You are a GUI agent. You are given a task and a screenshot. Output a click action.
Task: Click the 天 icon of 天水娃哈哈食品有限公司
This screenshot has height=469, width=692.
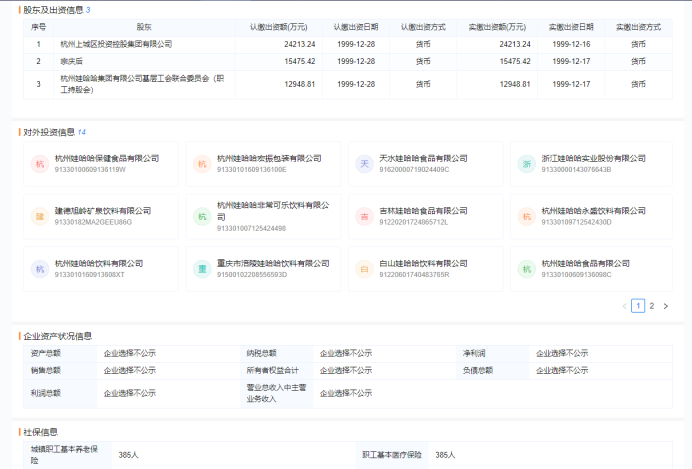365,164
